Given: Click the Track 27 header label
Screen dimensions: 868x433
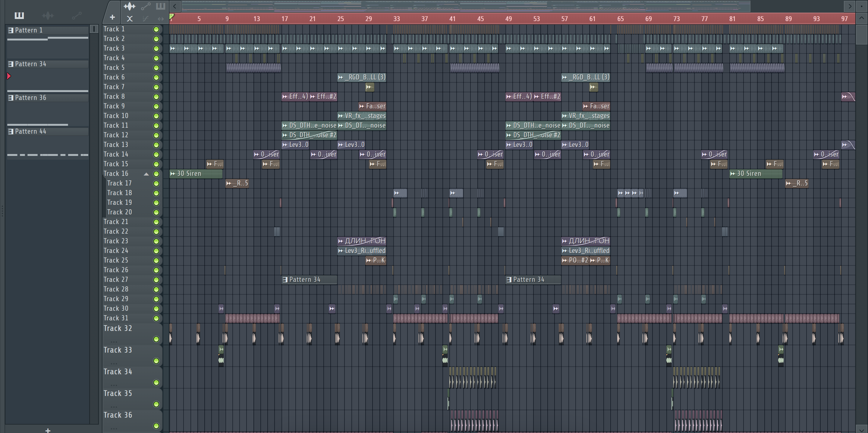Looking at the screenshot, I should [x=115, y=279].
